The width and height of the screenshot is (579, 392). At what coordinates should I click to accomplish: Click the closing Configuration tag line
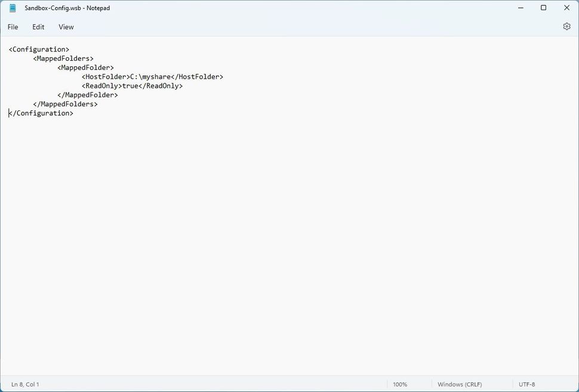pyautogui.click(x=41, y=113)
